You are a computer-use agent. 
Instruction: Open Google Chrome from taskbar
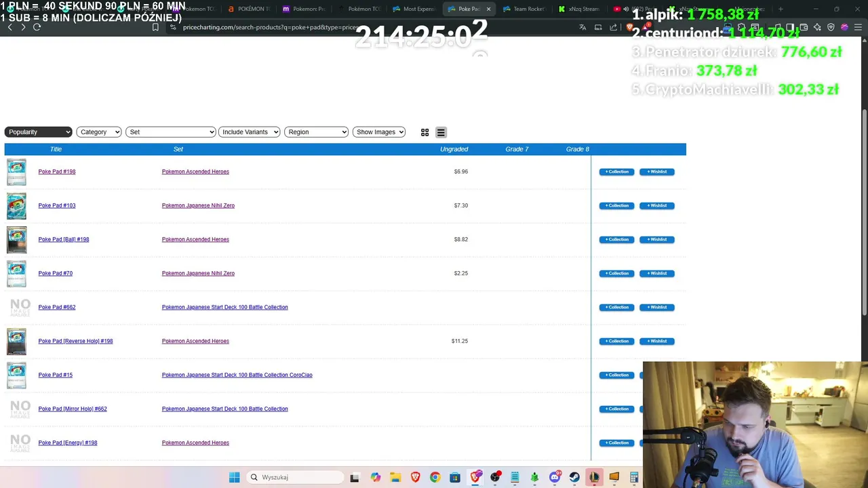click(x=435, y=477)
